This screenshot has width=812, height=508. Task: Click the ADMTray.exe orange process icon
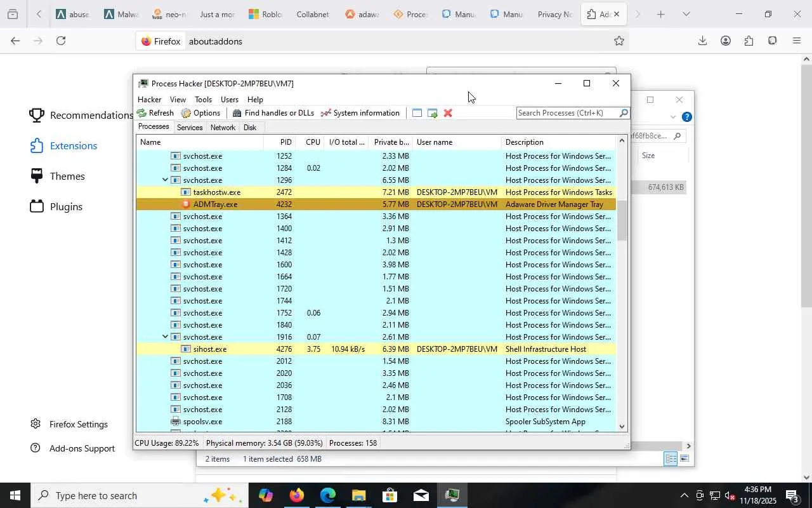click(x=186, y=204)
